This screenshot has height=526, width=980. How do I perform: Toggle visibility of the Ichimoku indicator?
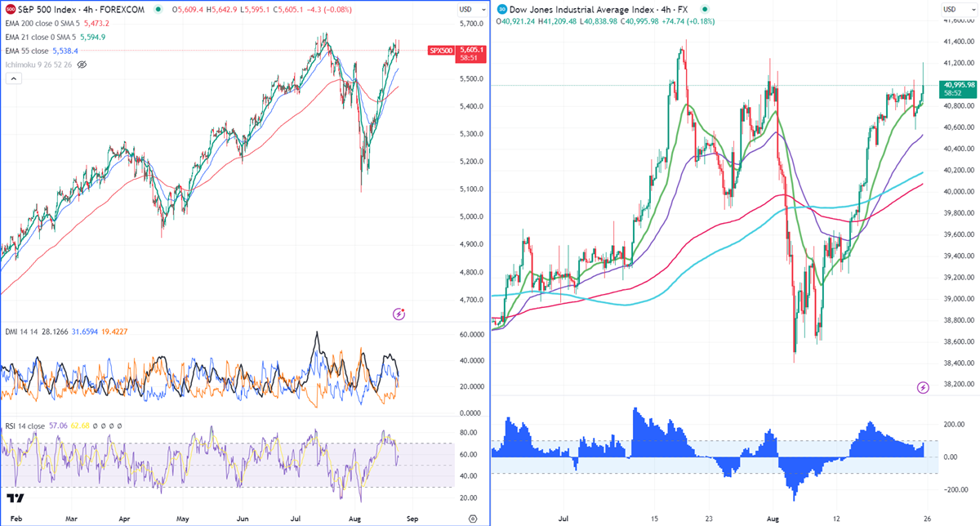click(82, 64)
